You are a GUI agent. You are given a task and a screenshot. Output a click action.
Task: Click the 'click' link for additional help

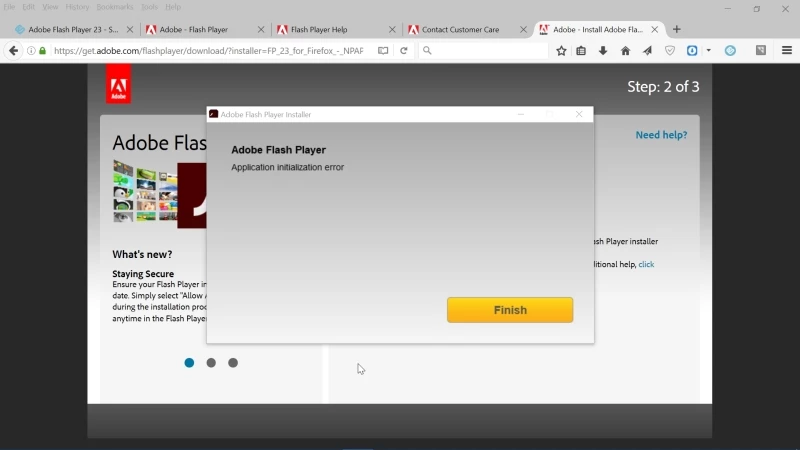(646, 264)
